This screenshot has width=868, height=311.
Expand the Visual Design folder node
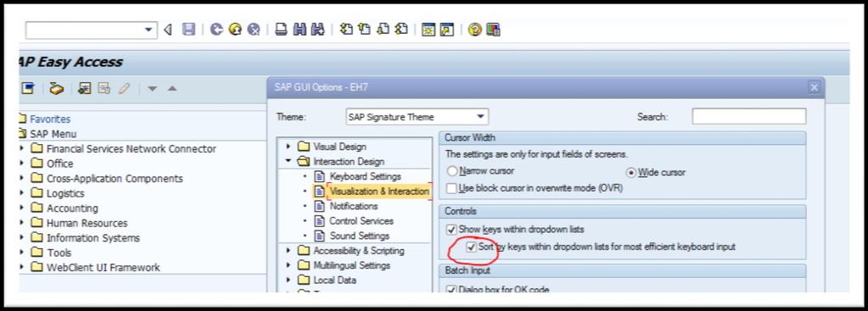tap(288, 147)
